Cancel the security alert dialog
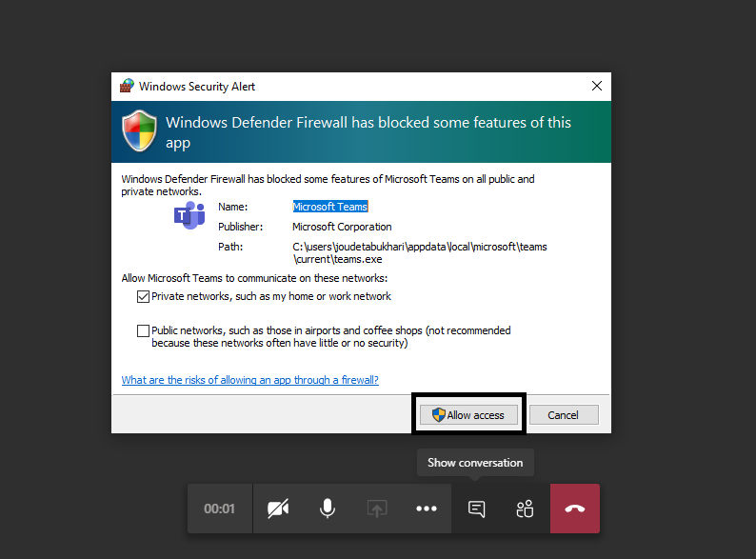Screen dimensions: 756x559 coord(564,415)
